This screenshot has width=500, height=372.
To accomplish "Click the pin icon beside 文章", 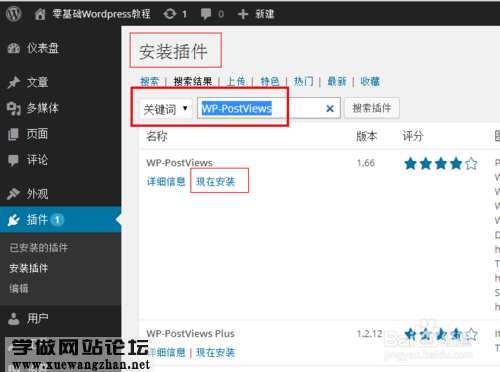I will point(14,82).
